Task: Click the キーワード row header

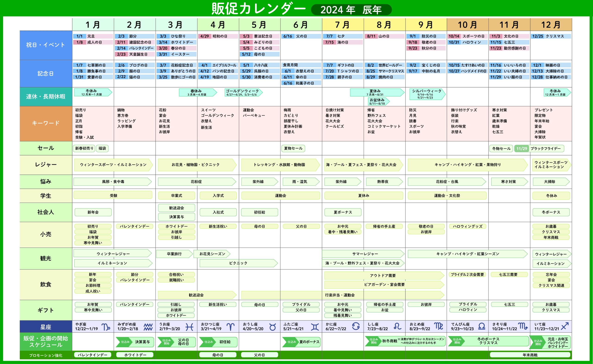Action: pos(46,123)
